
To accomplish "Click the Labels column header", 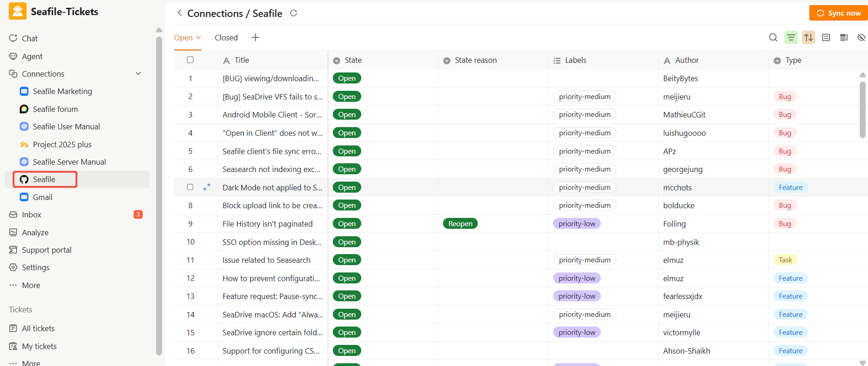I will point(603,60).
